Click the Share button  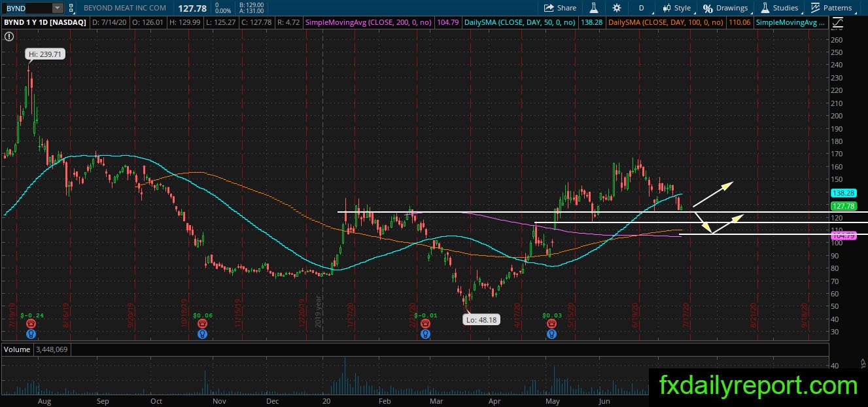561,8
